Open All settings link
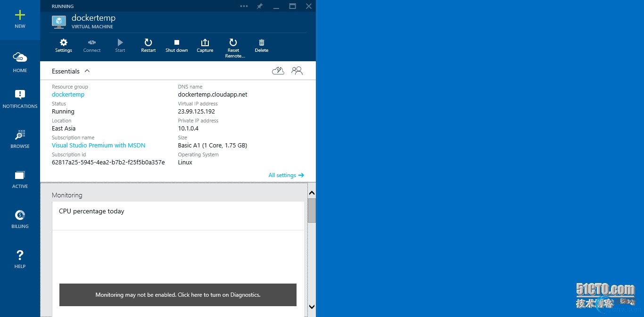 (x=286, y=175)
